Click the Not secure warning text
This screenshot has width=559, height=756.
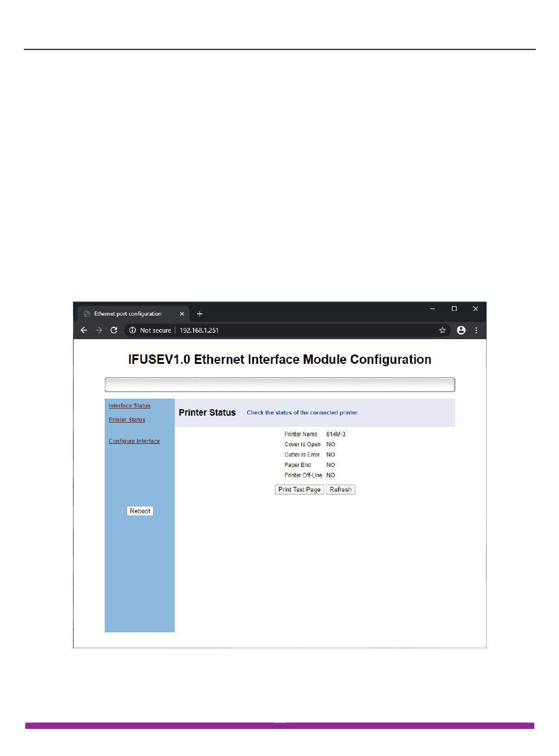[x=155, y=330]
